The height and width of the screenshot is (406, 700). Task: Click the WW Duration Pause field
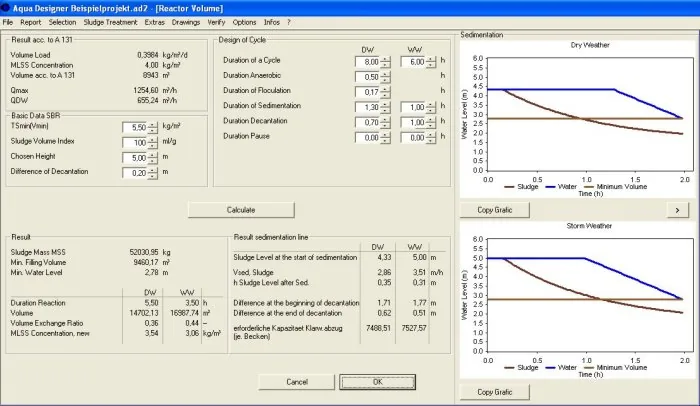point(413,138)
